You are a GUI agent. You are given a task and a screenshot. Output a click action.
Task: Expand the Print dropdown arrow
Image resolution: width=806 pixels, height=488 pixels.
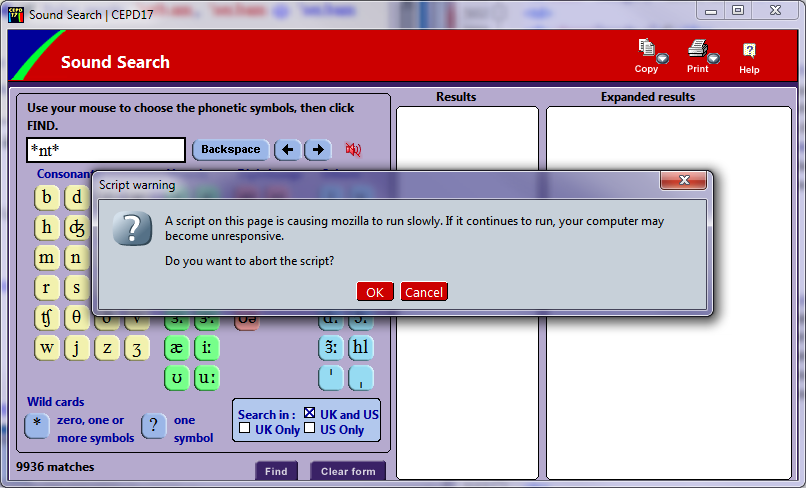pyautogui.click(x=714, y=58)
